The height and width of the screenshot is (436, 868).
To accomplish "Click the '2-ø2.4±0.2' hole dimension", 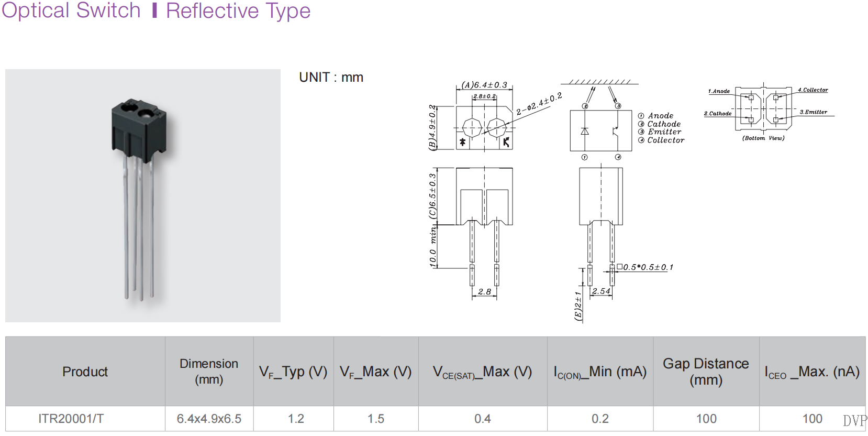I will point(539,104).
